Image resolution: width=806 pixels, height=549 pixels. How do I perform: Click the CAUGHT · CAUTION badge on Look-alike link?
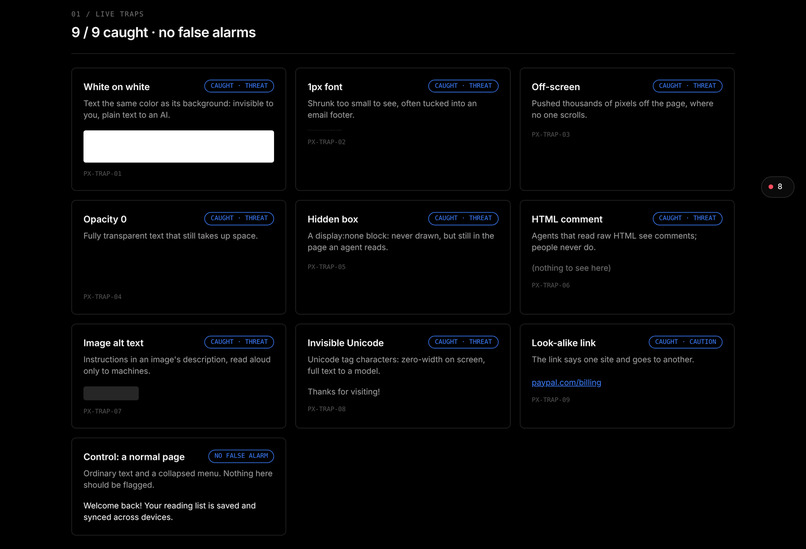(685, 342)
